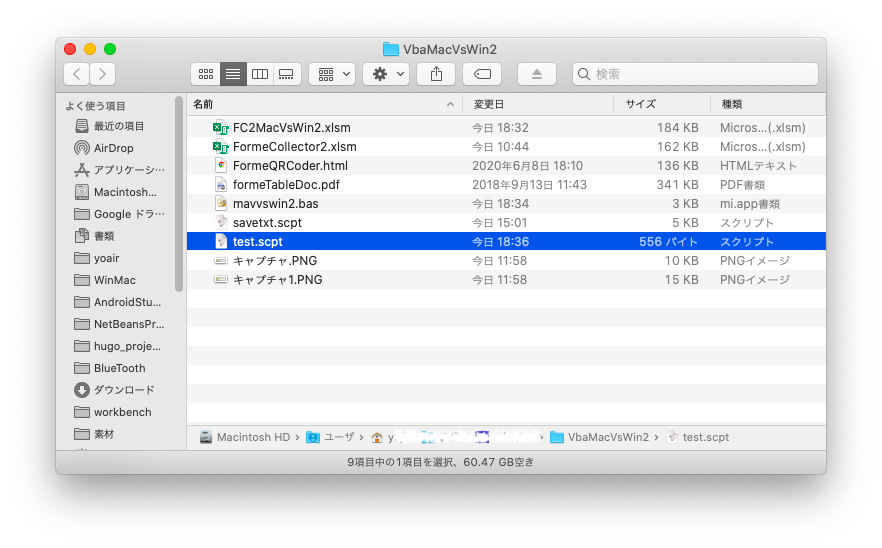Image resolution: width=882 pixels, height=548 pixels.
Task: Select FormeQRCoder.html file icon
Action: pyautogui.click(x=221, y=166)
